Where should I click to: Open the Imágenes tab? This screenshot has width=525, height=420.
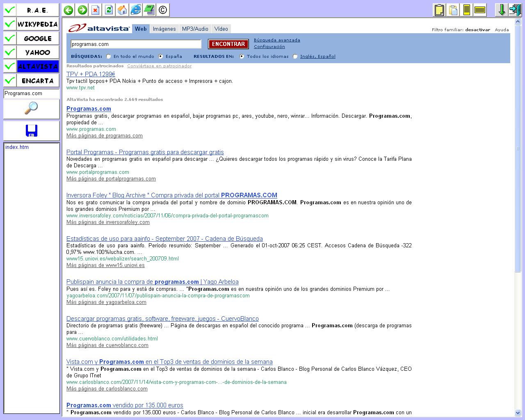click(x=164, y=29)
